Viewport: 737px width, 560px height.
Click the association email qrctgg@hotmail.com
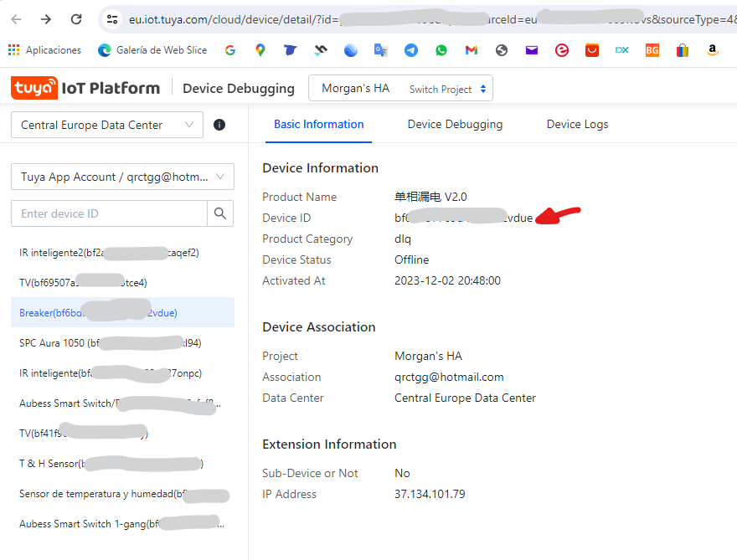[449, 377]
